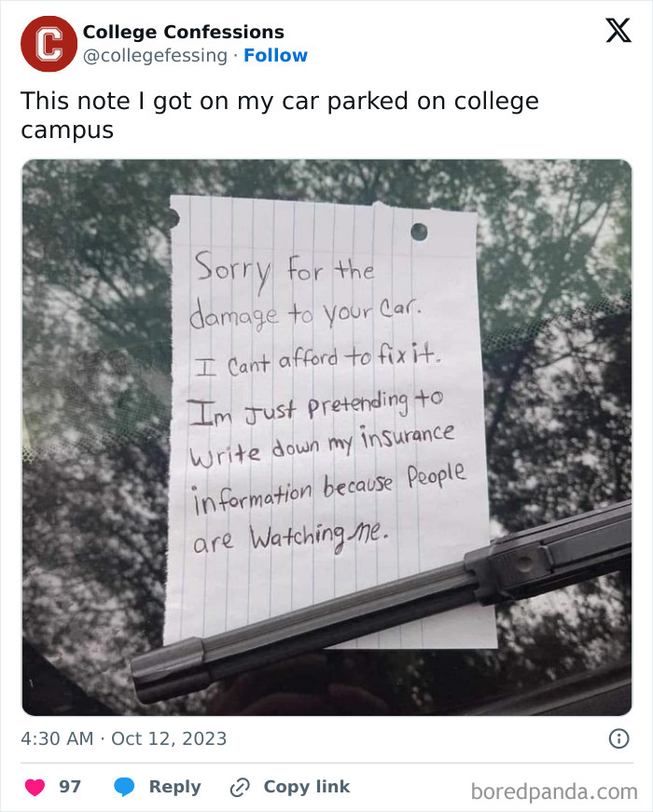Click the College Confessions display name
Viewport: 653px width, 812px height.
183,32
